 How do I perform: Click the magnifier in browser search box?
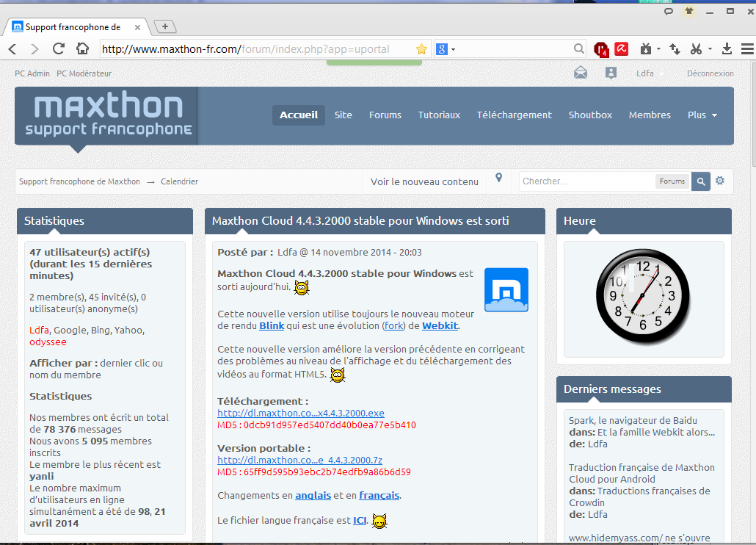pos(578,48)
